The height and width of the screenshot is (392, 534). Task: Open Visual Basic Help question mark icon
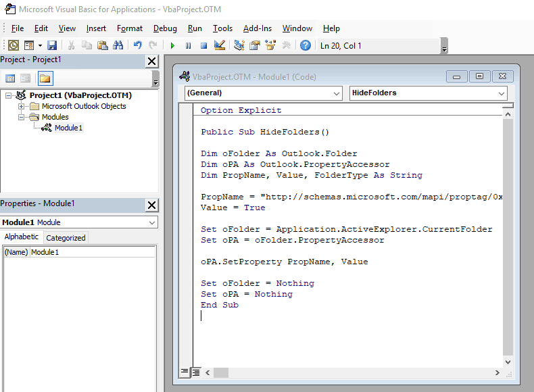[306, 45]
